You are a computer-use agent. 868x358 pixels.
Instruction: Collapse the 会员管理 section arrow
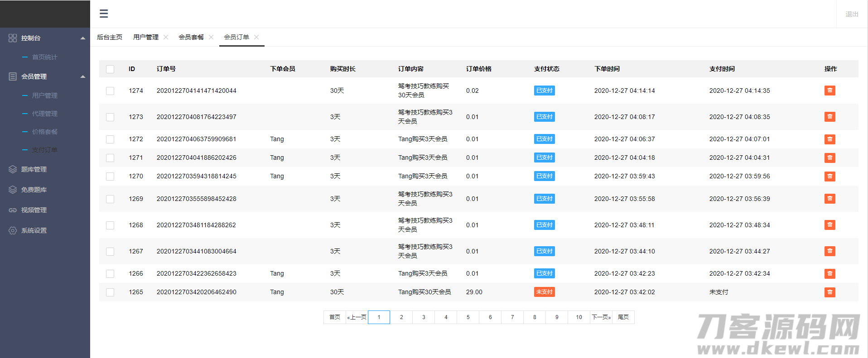(83, 76)
